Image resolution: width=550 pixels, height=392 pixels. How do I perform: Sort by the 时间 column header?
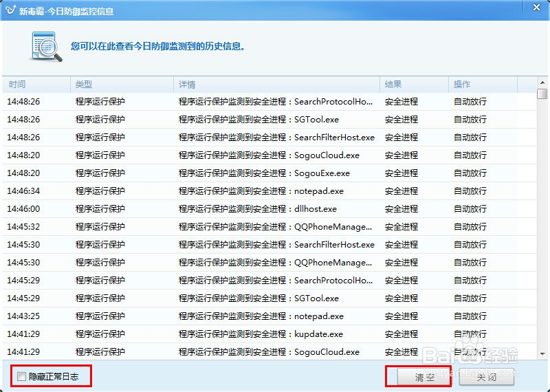coord(36,84)
